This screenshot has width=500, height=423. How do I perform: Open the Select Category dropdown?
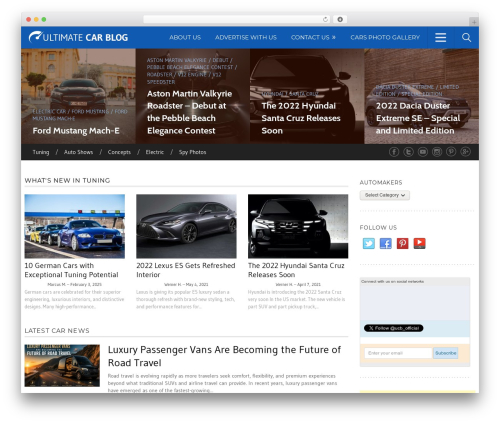pyautogui.click(x=385, y=195)
